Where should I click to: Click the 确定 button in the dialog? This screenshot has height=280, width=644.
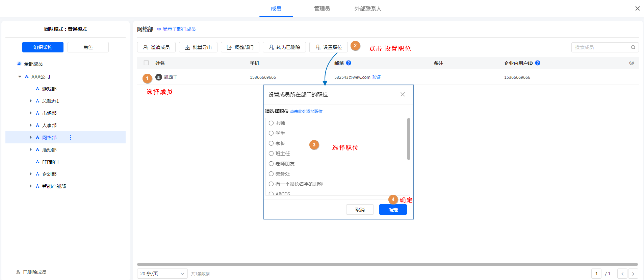pyautogui.click(x=393, y=210)
